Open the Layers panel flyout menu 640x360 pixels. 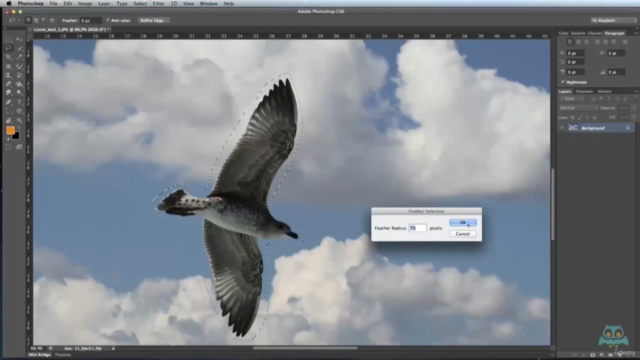[636, 91]
